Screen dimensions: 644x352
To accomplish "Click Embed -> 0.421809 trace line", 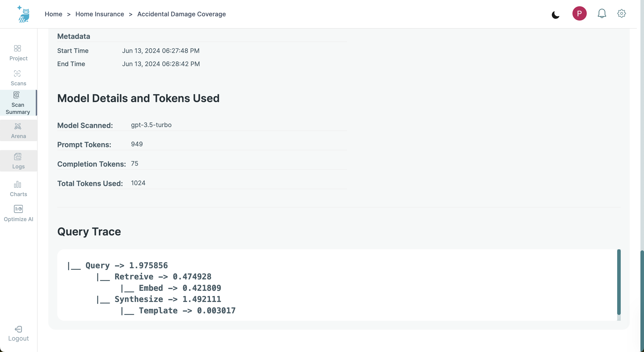I will [x=171, y=288].
